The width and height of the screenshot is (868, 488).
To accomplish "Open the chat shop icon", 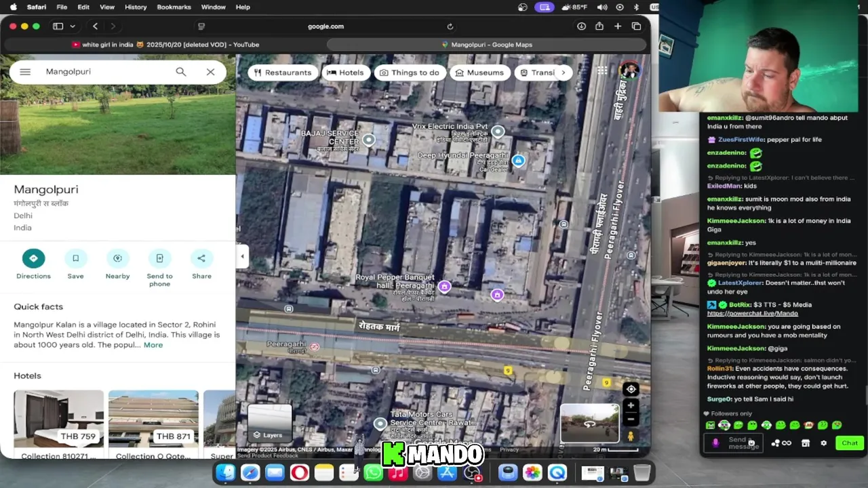I will point(806,443).
